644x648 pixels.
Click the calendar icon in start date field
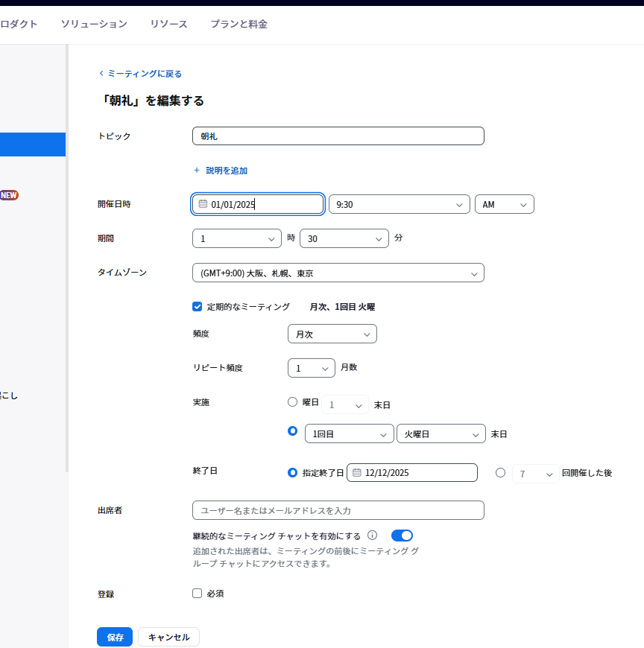coord(203,204)
